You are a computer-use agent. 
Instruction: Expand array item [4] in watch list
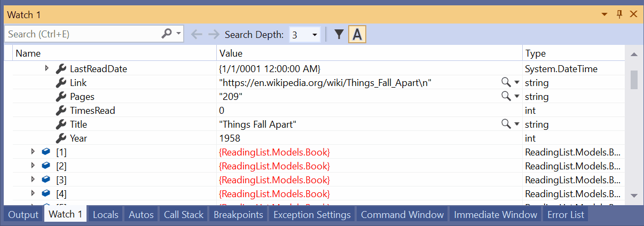[33, 193]
